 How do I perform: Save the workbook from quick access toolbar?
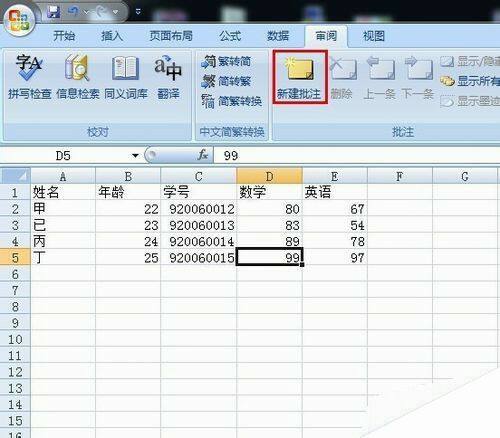click(x=53, y=12)
